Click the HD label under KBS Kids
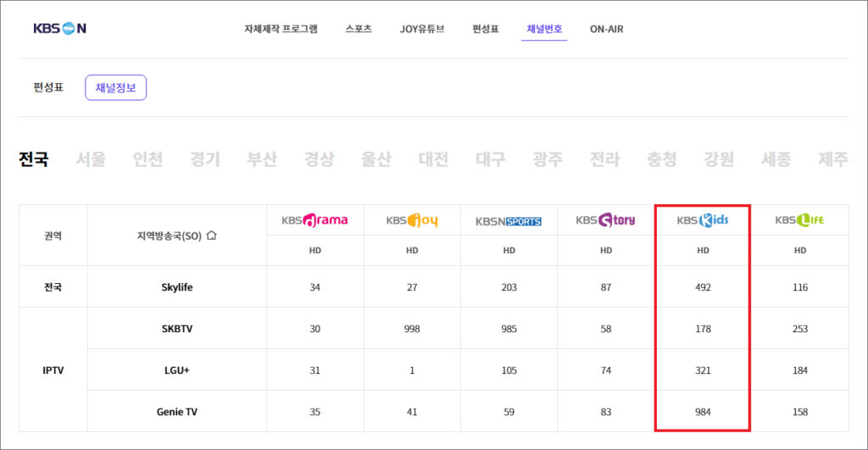Screen dimensions: 868x450 pos(703,250)
